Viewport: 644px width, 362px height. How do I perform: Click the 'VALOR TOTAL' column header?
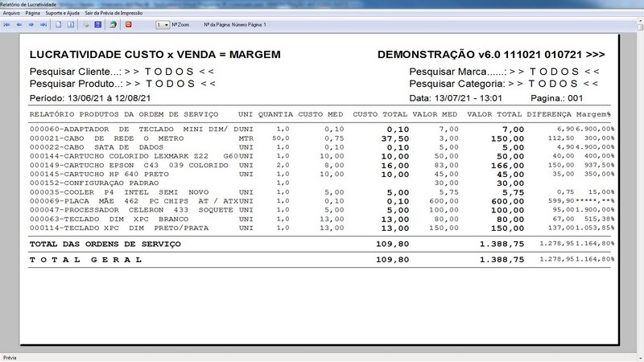[494, 114]
